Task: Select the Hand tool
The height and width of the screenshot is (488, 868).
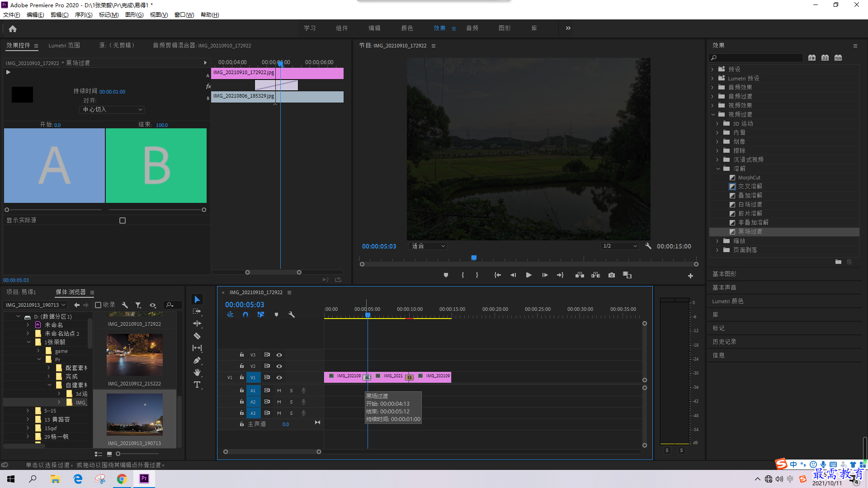Action: [197, 372]
